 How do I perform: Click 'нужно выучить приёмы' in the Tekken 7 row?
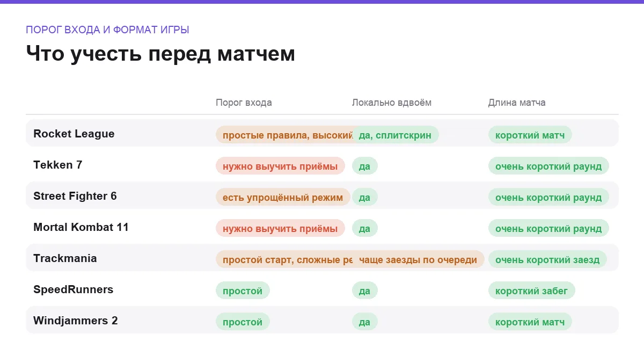coord(280,166)
